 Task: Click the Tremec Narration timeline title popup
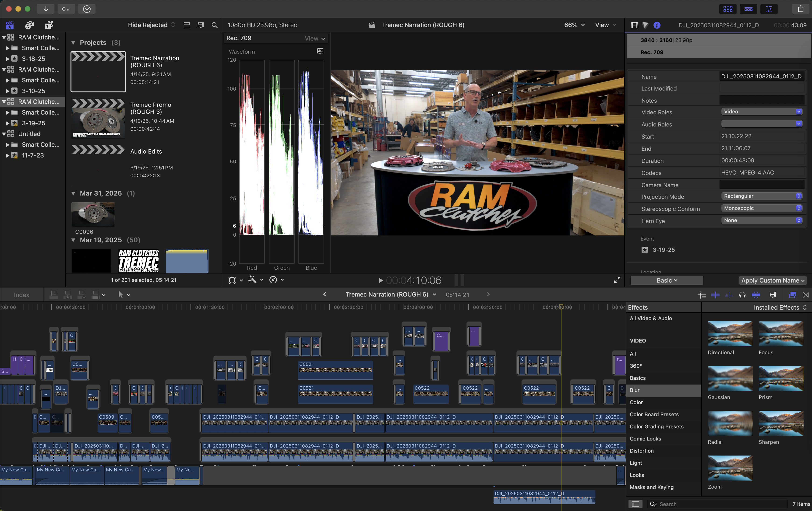pyautogui.click(x=391, y=295)
